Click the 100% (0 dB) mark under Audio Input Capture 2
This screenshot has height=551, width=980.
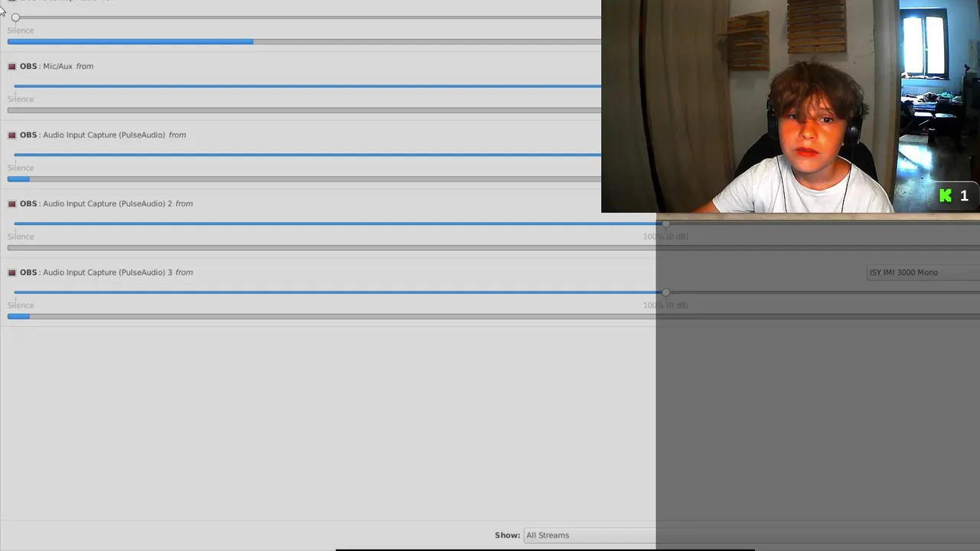click(665, 237)
